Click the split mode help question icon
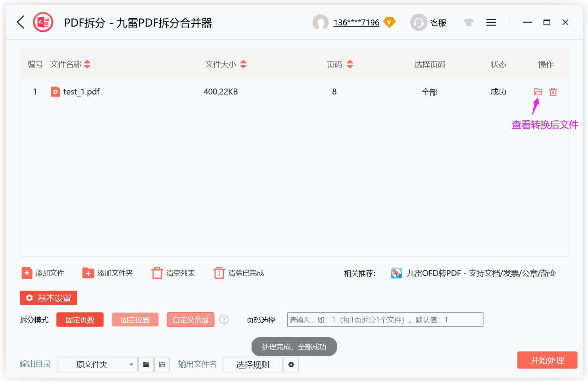The image size is (588, 382). point(224,319)
